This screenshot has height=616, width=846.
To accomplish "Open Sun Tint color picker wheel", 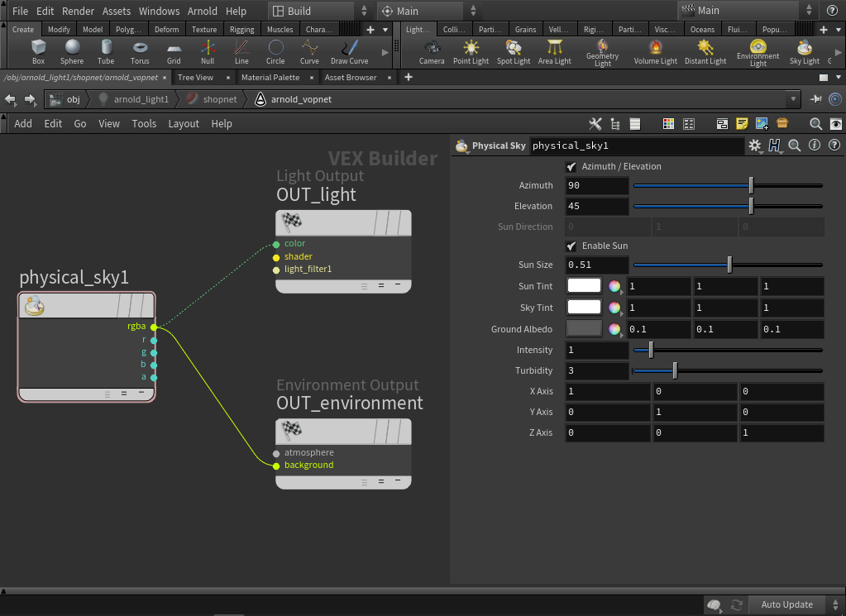I will (614, 286).
